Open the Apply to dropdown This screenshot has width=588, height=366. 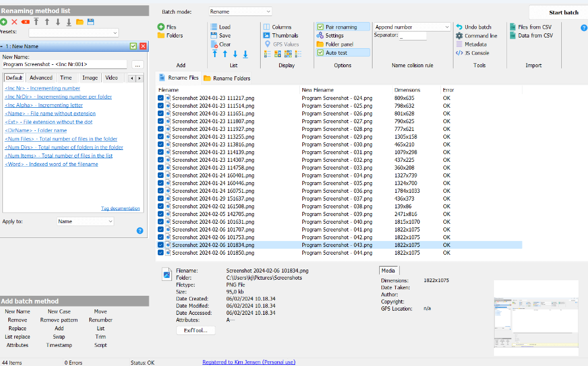click(85, 221)
